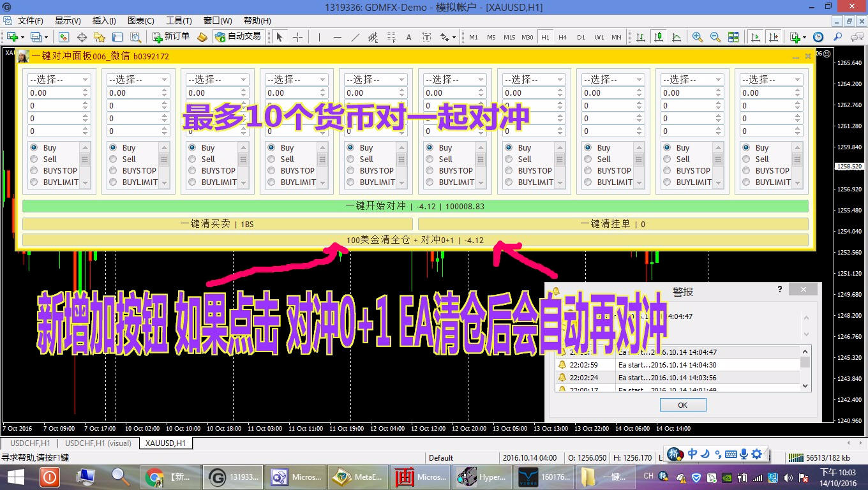Switch to the USDCHF,H1 (visual) chart tab
Screen dimensions: 868x490
[98, 443]
